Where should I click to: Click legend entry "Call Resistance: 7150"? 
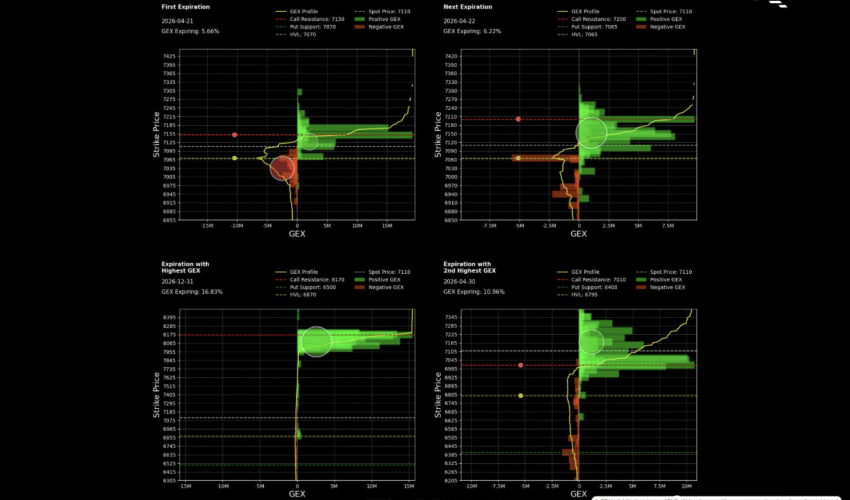pos(310,19)
